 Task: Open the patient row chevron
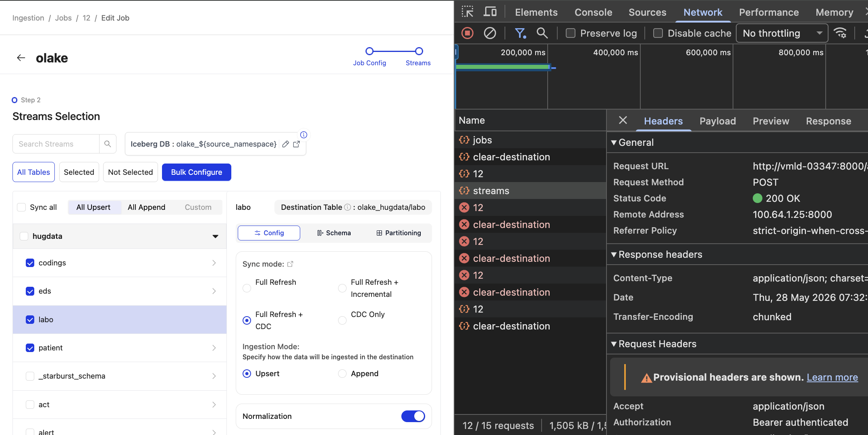point(214,348)
